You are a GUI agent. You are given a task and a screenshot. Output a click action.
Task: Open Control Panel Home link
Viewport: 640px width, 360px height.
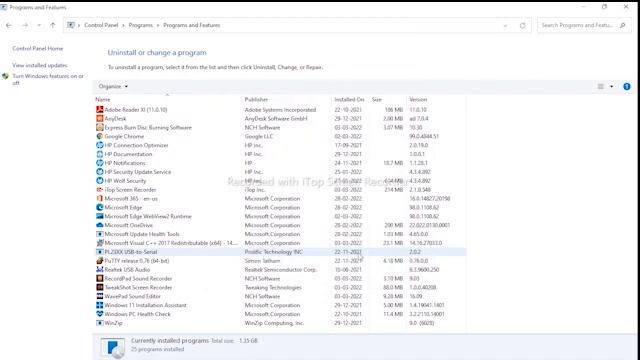[x=38, y=48]
